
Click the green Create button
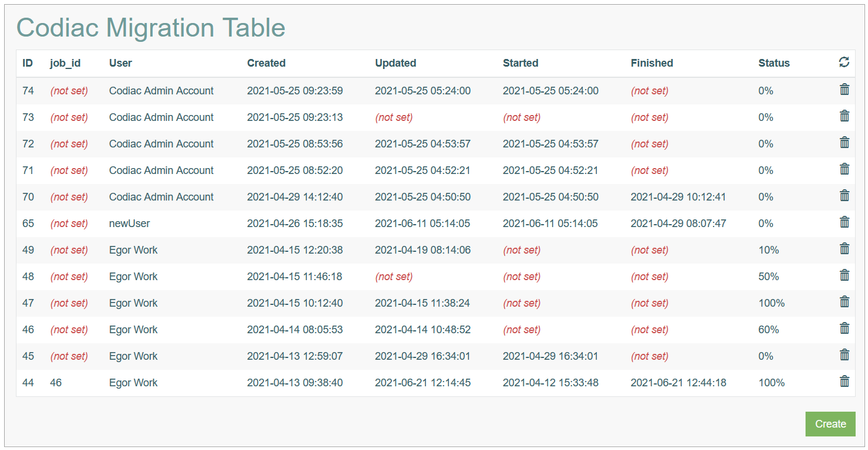pos(830,424)
